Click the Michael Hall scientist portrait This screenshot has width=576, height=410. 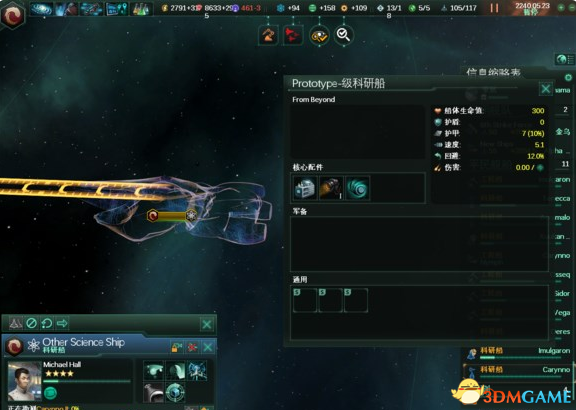point(25,381)
